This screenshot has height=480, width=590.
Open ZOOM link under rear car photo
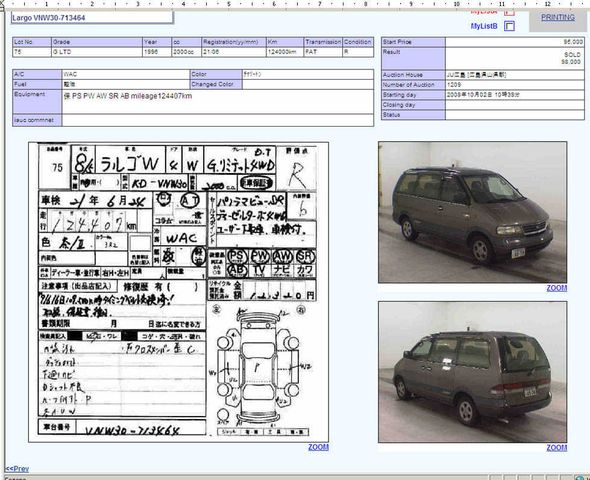[x=557, y=448]
